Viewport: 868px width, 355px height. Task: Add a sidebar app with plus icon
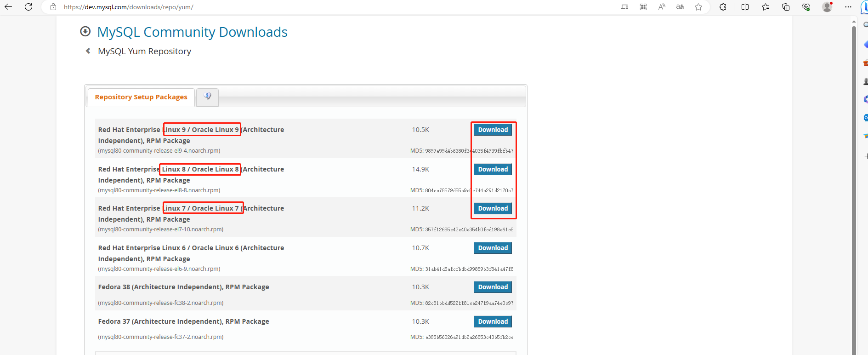click(x=866, y=156)
